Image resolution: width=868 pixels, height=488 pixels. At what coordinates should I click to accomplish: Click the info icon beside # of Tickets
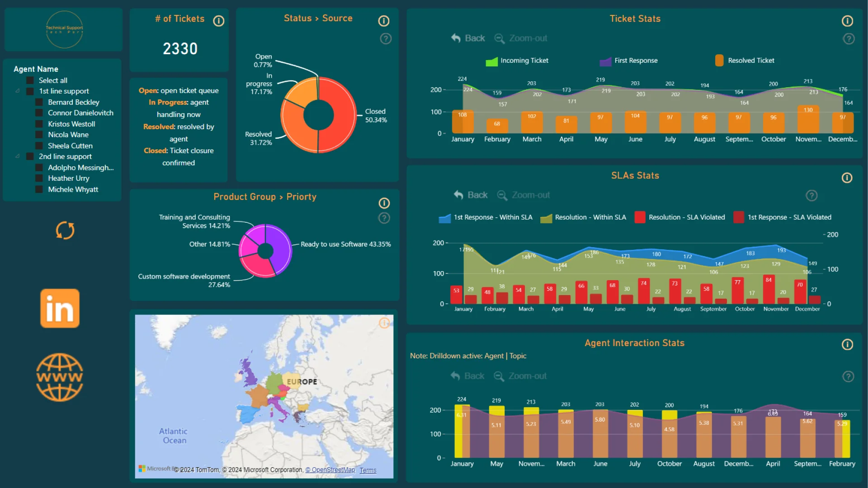point(219,21)
